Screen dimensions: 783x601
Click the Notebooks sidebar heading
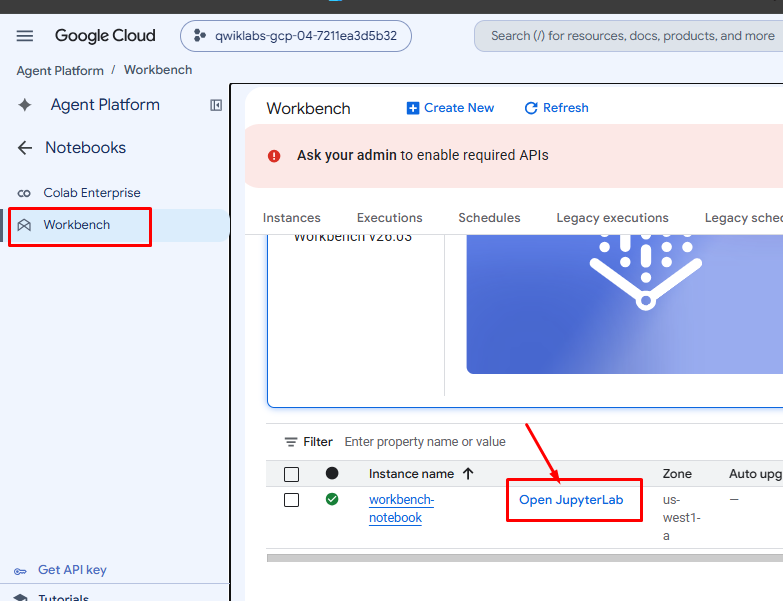coord(85,148)
